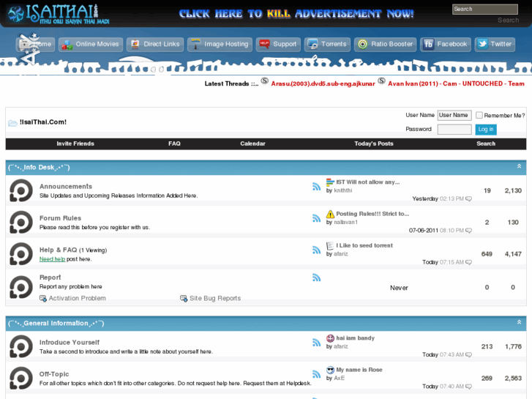Open RSS feed for Help & FAQ
532x399 pixels.
(316, 250)
